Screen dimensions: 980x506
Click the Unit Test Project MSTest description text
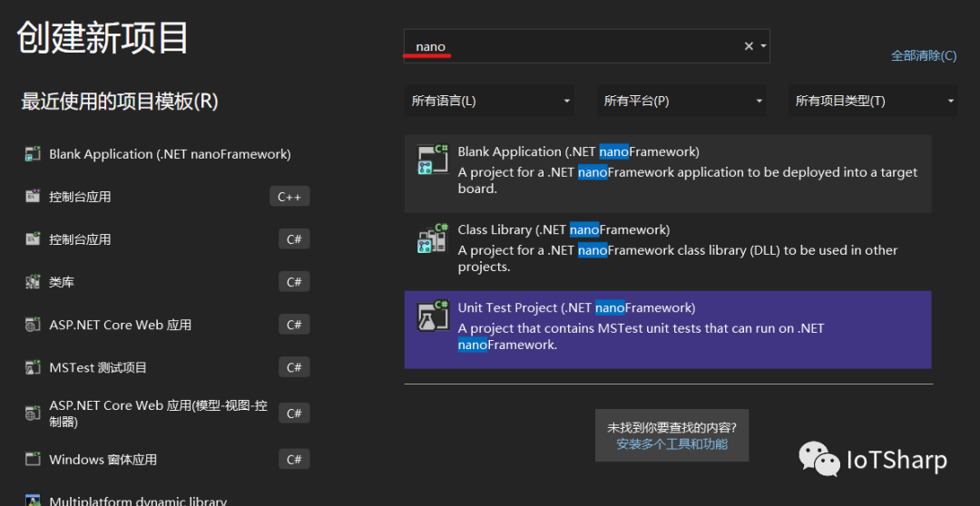(x=642, y=336)
